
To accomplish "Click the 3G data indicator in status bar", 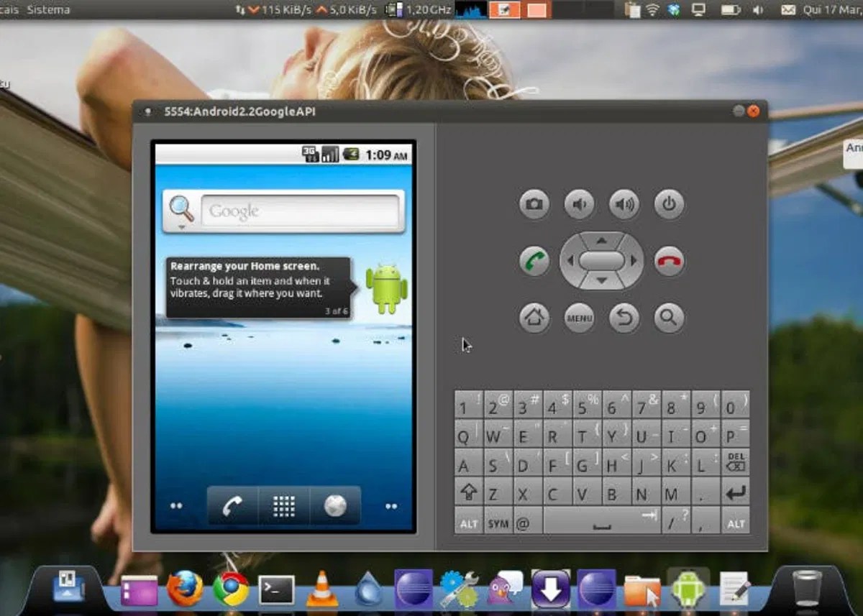I will tap(311, 154).
